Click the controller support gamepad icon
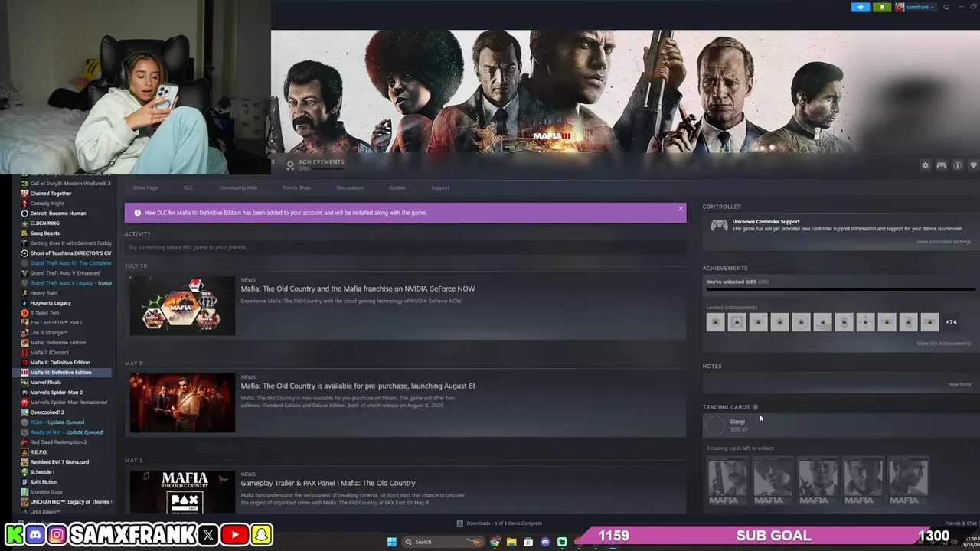The image size is (980, 551). point(719,225)
